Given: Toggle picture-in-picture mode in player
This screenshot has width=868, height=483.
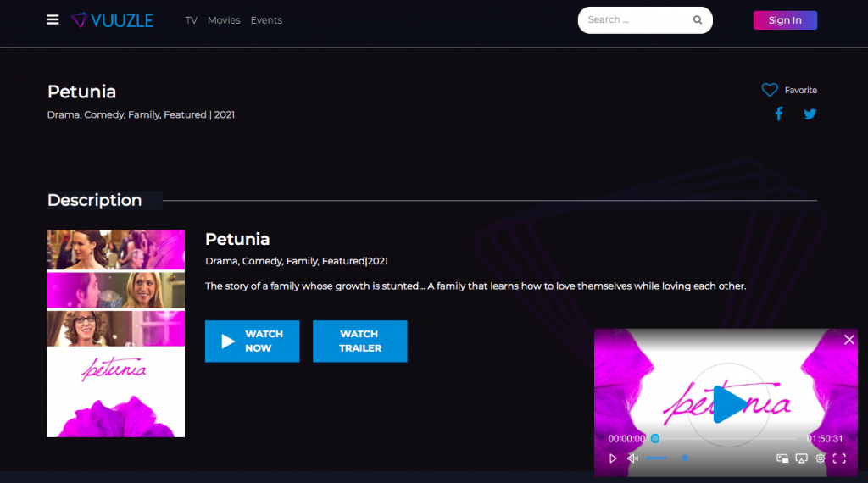Looking at the screenshot, I should tap(782, 458).
